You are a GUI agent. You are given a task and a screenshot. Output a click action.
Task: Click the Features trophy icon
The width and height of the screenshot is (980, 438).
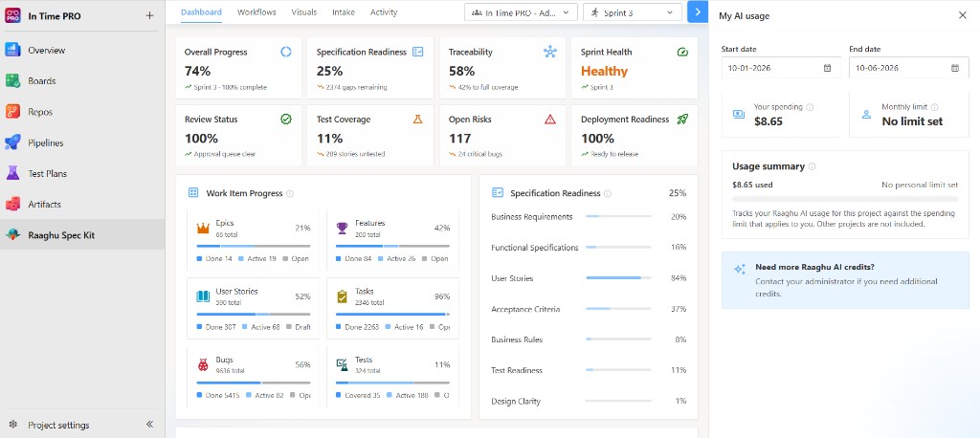coord(342,228)
